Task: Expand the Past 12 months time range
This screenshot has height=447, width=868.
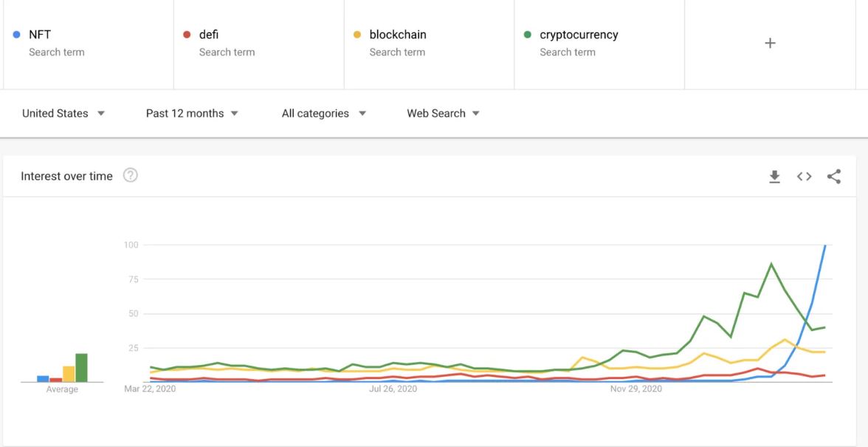Action: pos(192,114)
